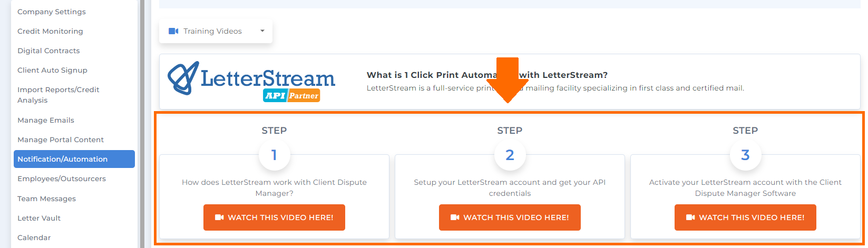Image resolution: width=868 pixels, height=248 pixels.
Task: Open Client Auto Signup
Action: 52,70
